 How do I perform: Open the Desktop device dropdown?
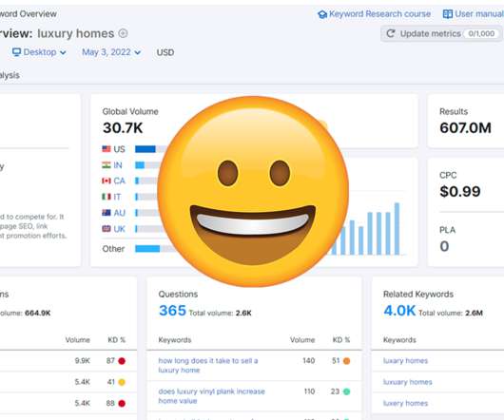40,52
